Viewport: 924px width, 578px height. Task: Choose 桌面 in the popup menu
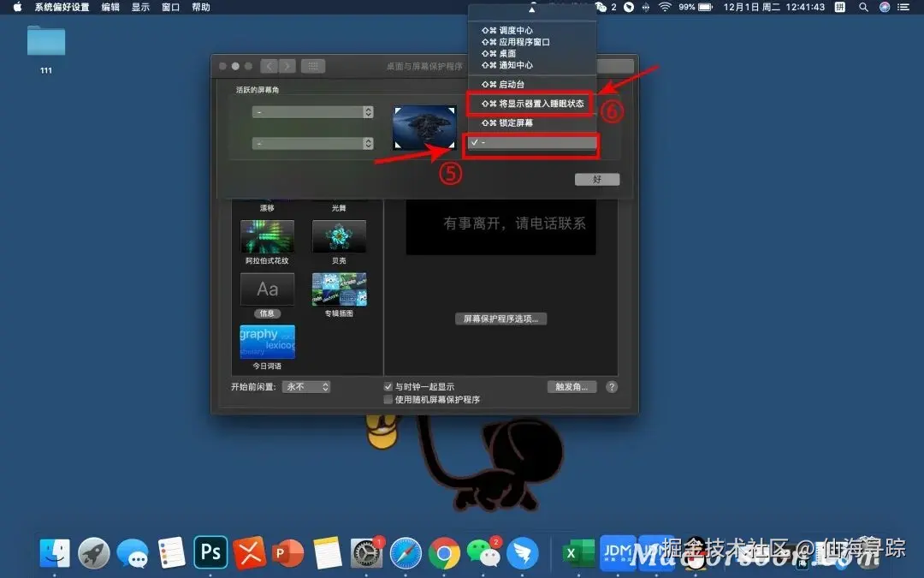532,53
